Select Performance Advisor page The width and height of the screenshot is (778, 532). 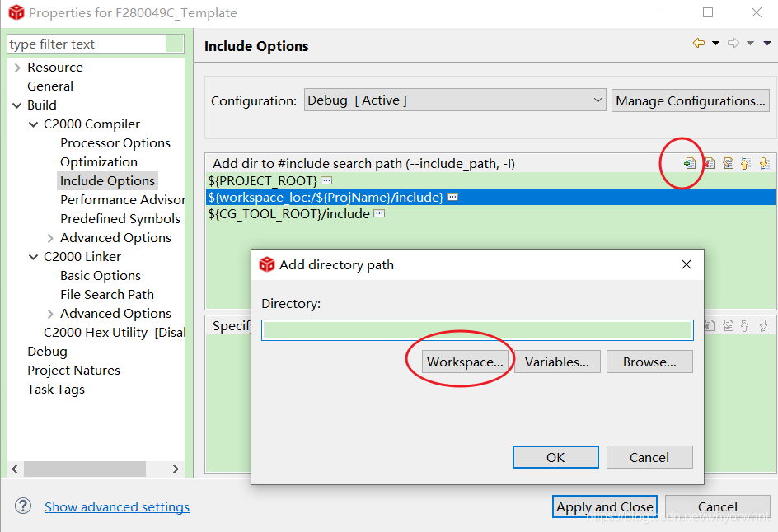(x=122, y=199)
